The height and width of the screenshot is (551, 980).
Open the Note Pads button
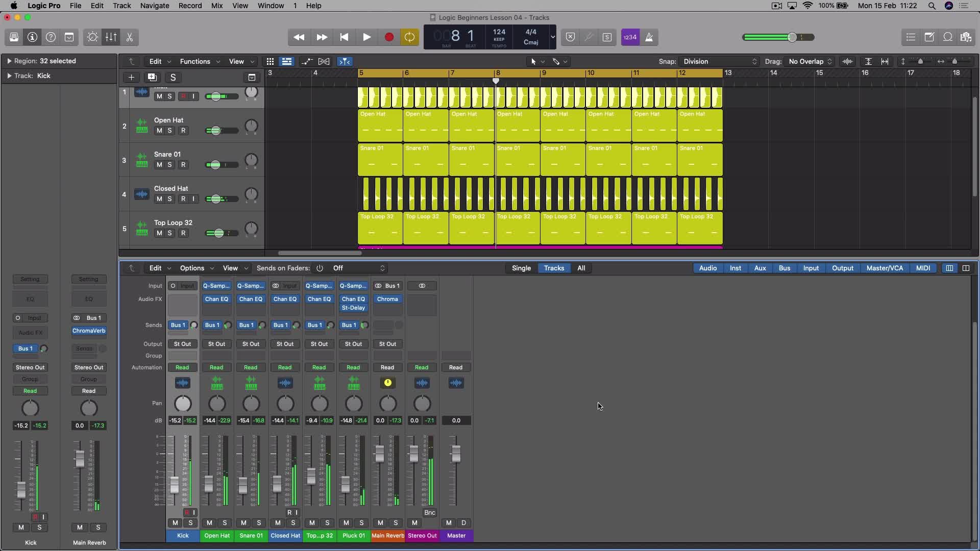929,37
